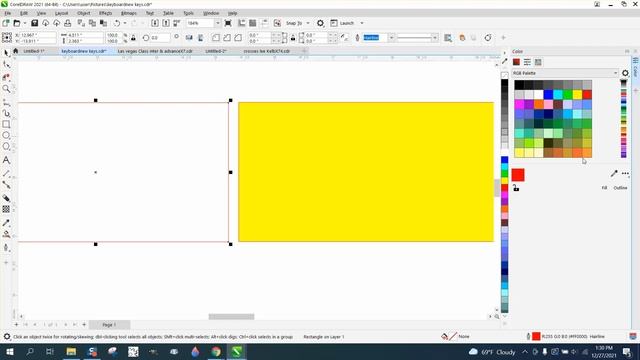Open the Layout menu
The width and height of the screenshot is (640, 360).
[62, 13]
